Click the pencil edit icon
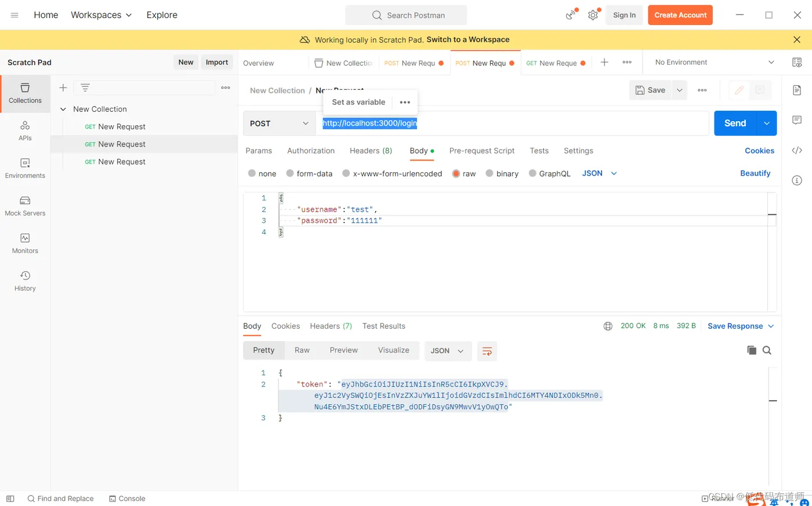Screen dimensions: 812x506 tap(739, 90)
